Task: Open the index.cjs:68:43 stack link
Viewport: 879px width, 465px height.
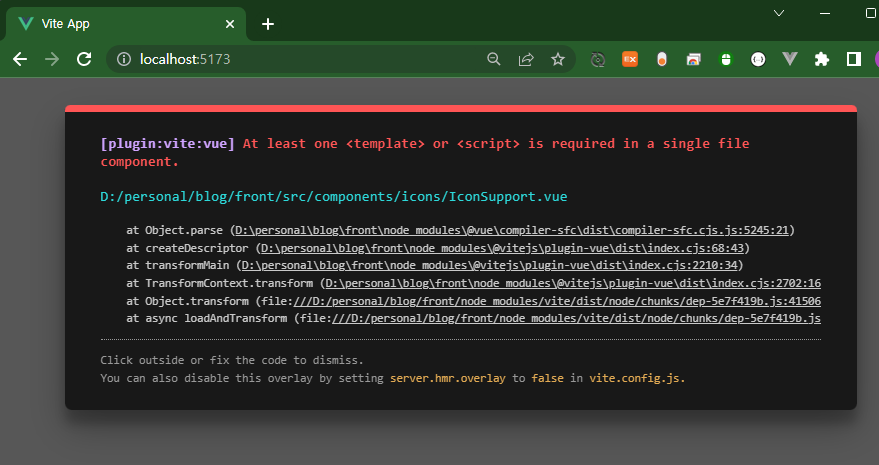Action: 502,248
